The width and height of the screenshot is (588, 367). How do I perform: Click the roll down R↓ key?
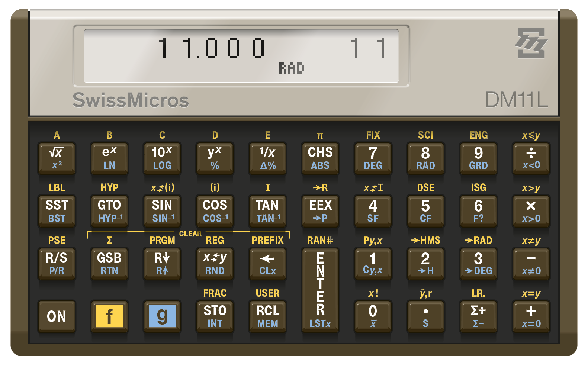pyautogui.click(x=162, y=264)
